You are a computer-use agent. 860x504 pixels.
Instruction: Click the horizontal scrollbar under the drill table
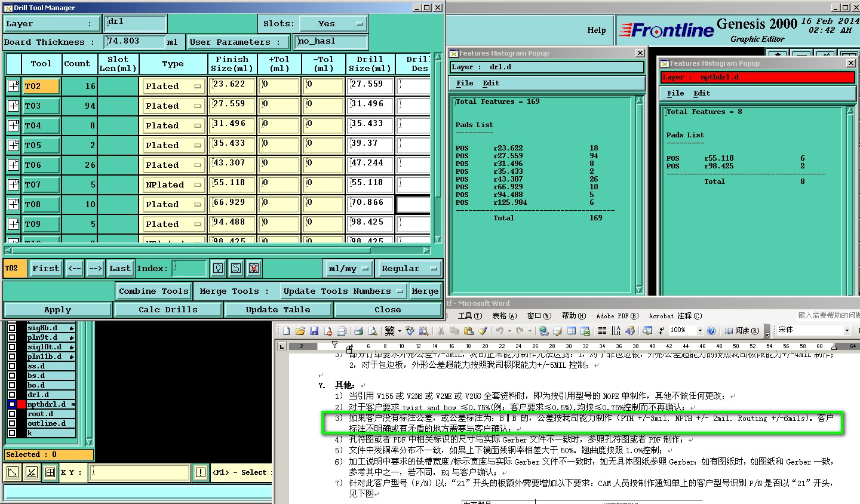tap(217, 251)
